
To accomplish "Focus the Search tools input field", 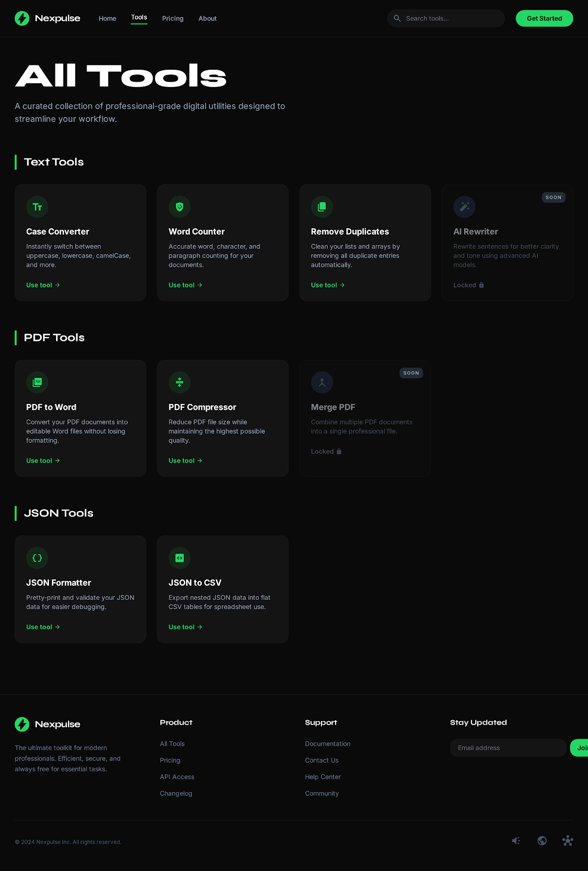I will [446, 19].
